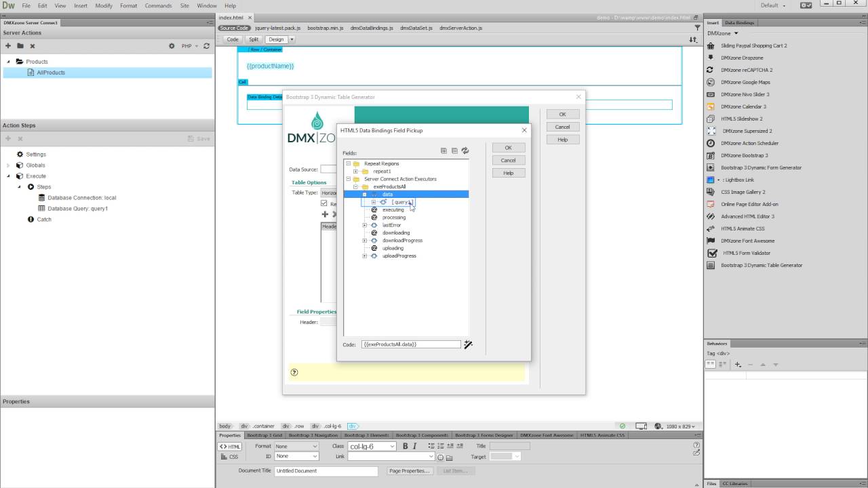Click Cancel in Dynamic Table Generator dialog
The height and width of the screenshot is (488, 868).
pos(562,127)
